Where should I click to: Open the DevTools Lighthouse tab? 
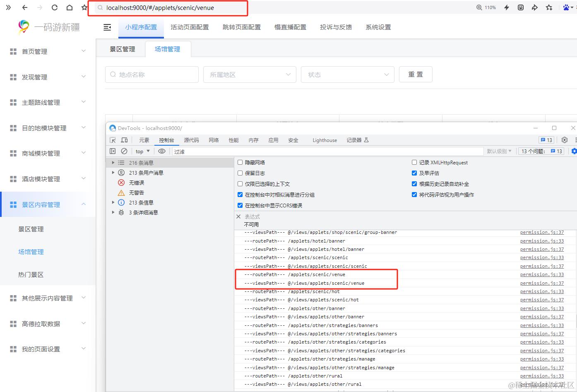pos(325,140)
